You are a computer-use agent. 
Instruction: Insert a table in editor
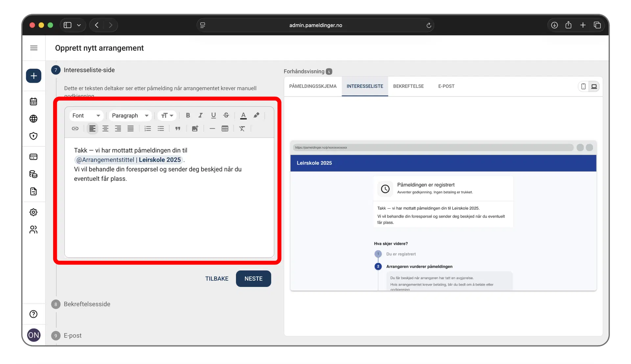point(225,128)
